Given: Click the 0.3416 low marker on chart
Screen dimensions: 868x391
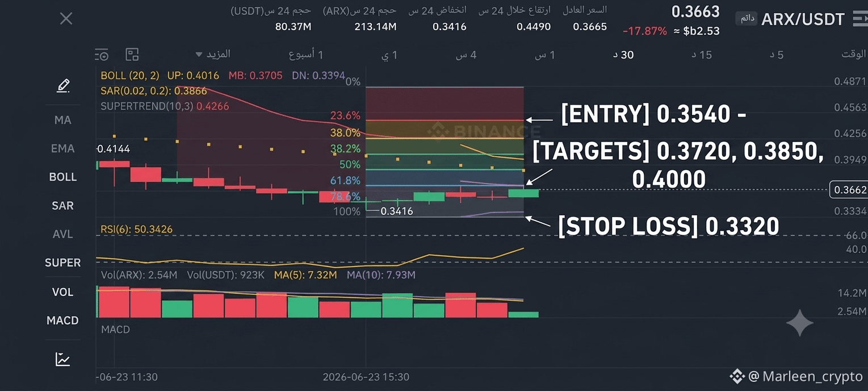Looking at the screenshot, I should [x=396, y=211].
